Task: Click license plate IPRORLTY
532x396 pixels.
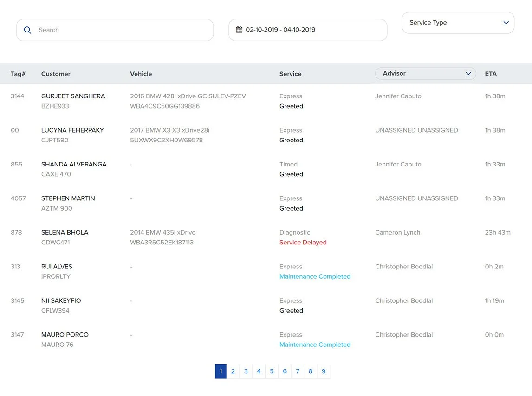Action: pos(56,276)
